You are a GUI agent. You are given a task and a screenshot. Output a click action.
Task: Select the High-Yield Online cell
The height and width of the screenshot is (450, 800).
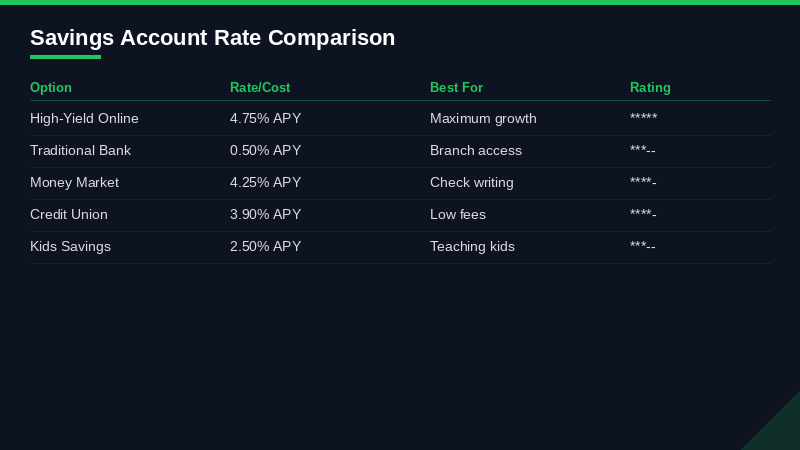coord(84,119)
